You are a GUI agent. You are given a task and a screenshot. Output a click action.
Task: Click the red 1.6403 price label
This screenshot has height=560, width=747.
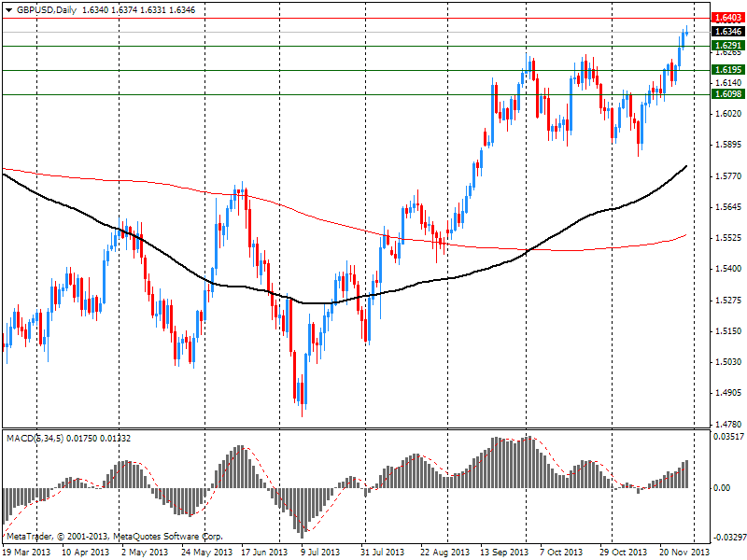pyautogui.click(x=726, y=17)
